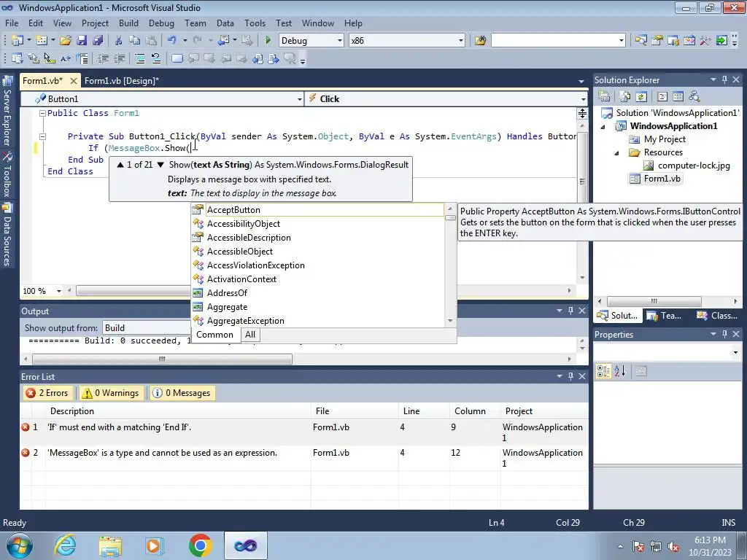Open the Class View panel tab
The width and height of the screenshot is (747, 560).
717,315
